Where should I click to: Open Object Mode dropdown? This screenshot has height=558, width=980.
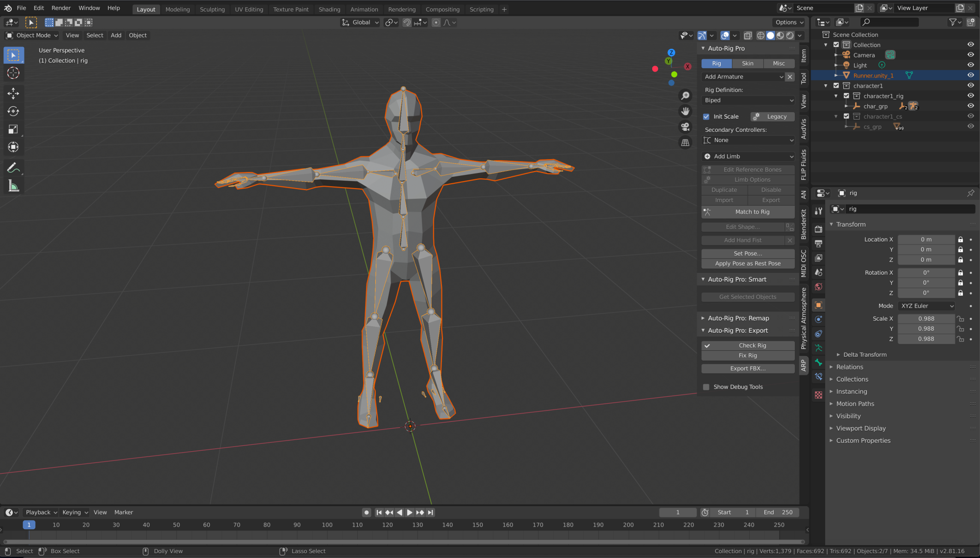click(32, 35)
